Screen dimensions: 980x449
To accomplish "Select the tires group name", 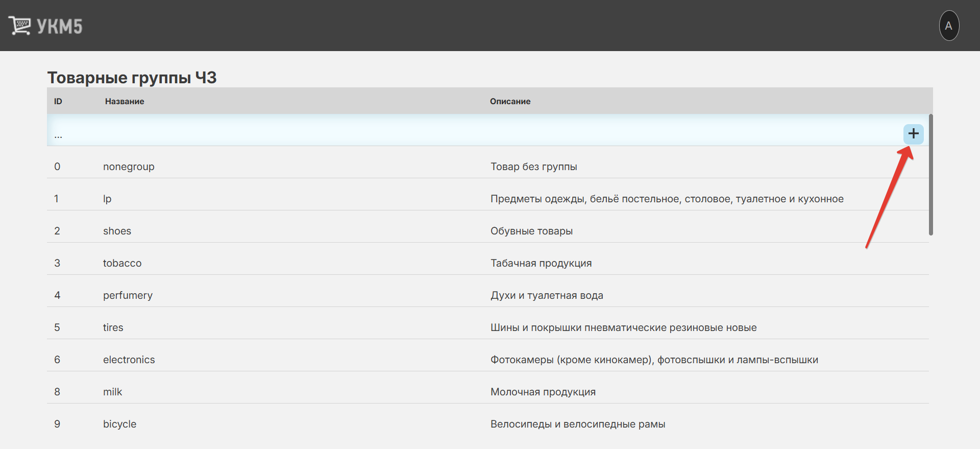I will pos(113,327).
